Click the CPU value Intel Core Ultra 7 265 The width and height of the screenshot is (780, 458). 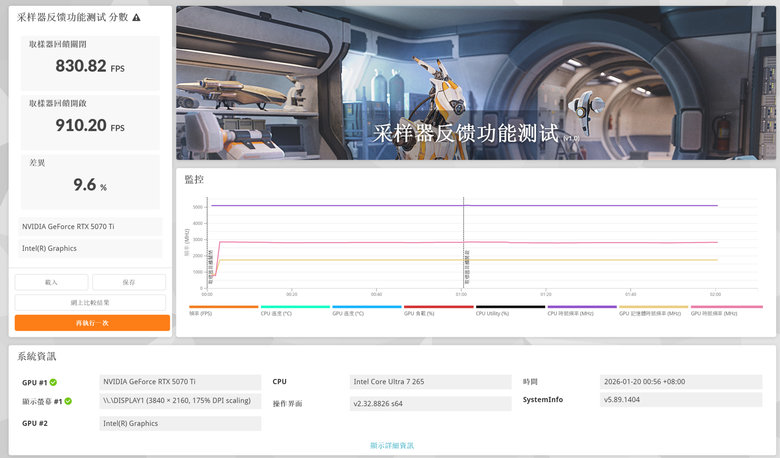pos(430,382)
